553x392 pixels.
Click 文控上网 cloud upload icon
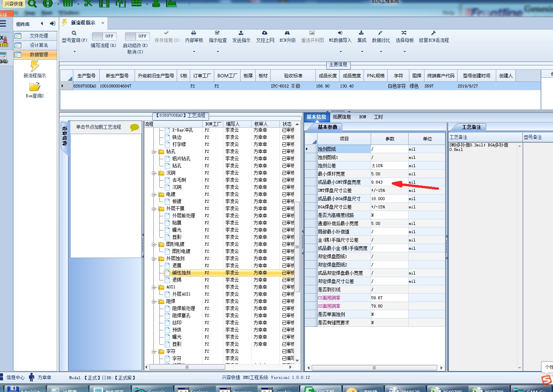coord(265,33)
